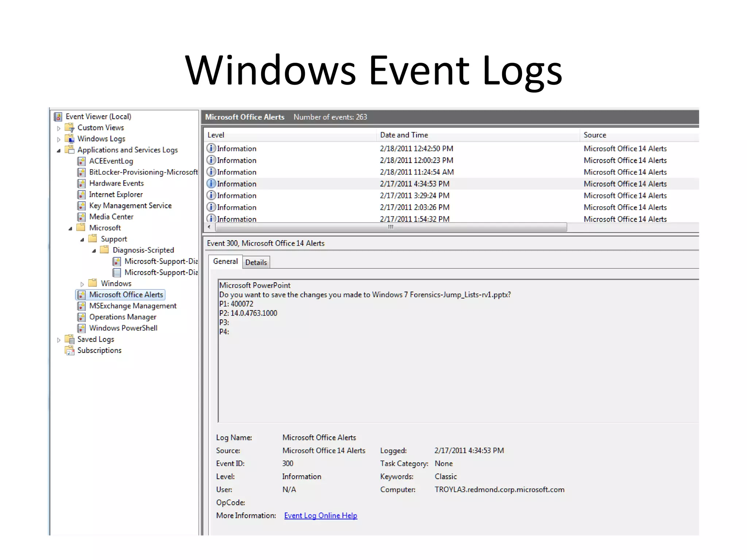747x560 pixels.
Task: Click the Microsoft PowerPoint line in description
Action: [255, 285]
